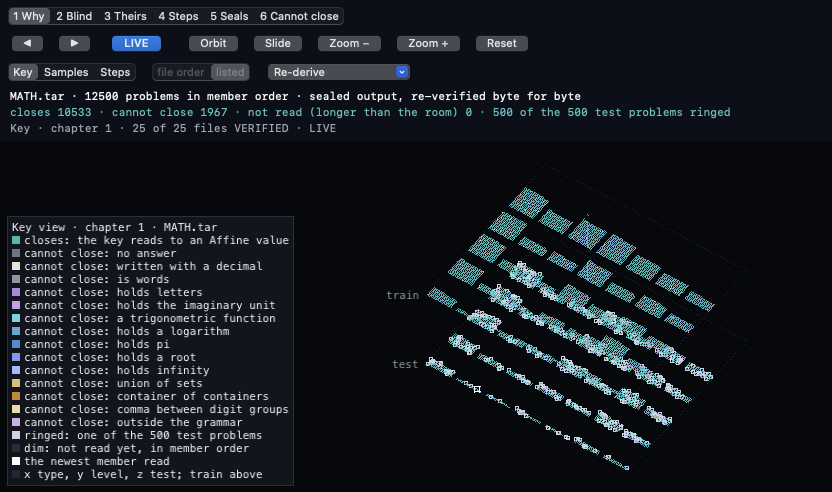Toggle Slide camera mode
Viewport: 832px width, 492px height.
[x=278, y=44]
